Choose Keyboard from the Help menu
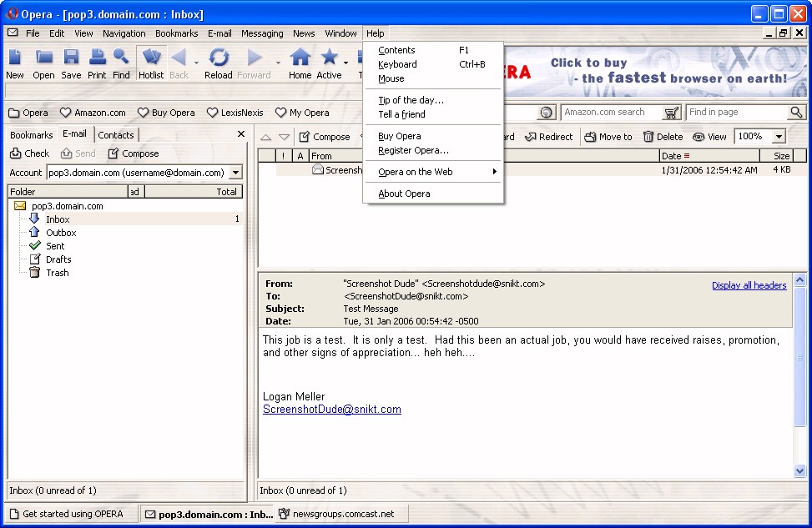This screenshot has height=528, width=812. coord(433,64)
